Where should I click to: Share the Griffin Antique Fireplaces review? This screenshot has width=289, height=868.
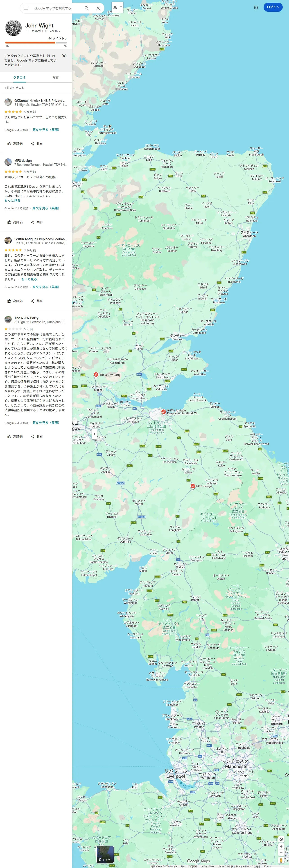[x=37, y=301]
